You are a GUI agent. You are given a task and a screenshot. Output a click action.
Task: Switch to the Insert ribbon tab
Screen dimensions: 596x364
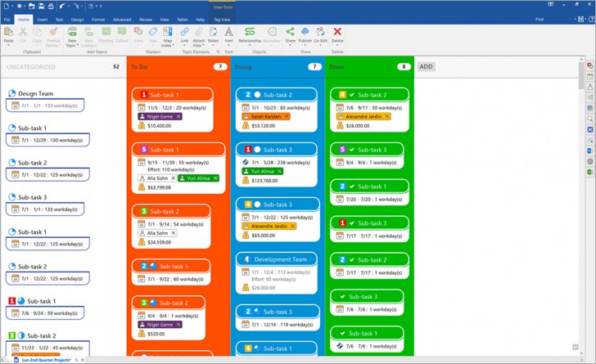pos(43,20)
